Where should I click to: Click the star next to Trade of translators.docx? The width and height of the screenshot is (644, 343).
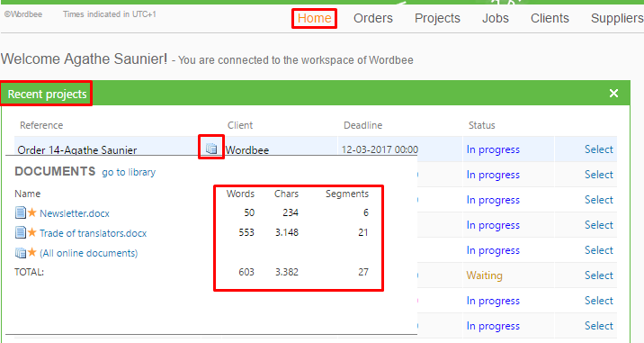pyautogui.click(x=32, y=232)
